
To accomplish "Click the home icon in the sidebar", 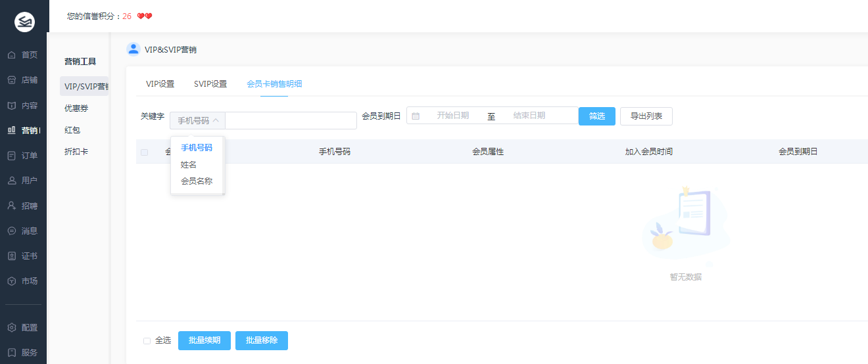I will point(12,55).
